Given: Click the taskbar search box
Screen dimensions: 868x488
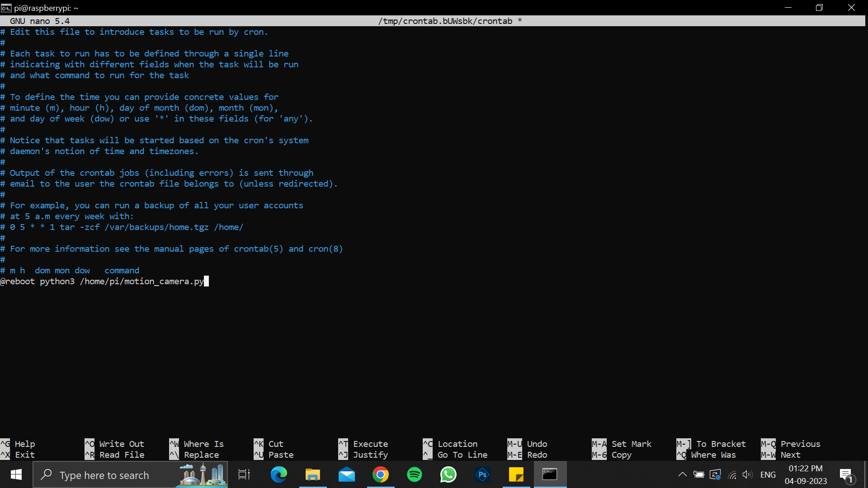Looking at the screenshot, I should (104, 475).
